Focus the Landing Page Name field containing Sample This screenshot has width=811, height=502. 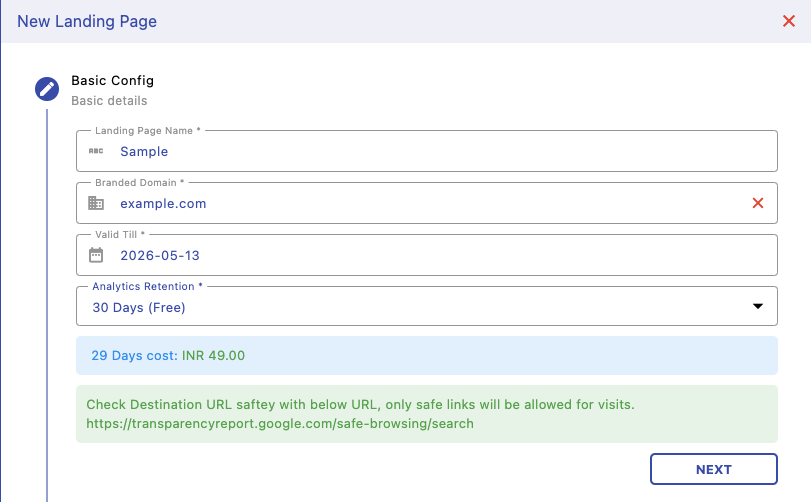(x=400, y=152)
